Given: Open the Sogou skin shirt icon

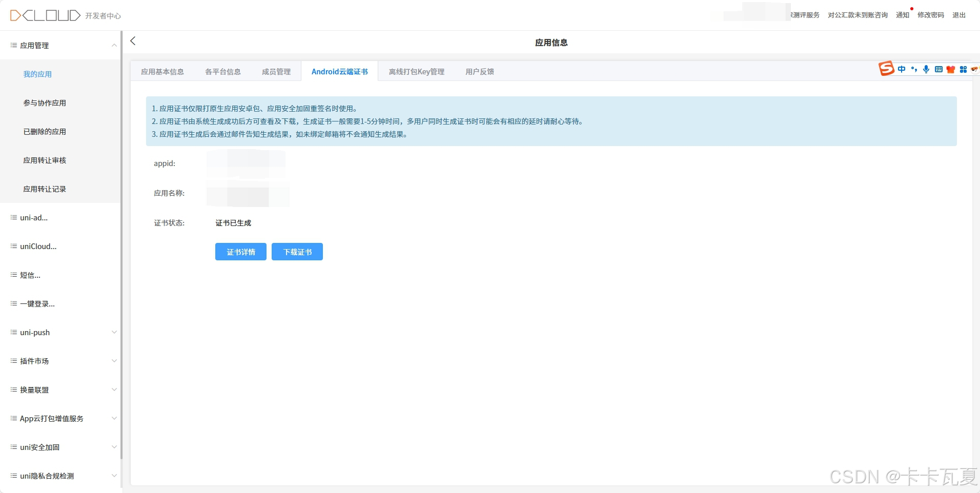Looking at the screenshot, I should 951,69.
